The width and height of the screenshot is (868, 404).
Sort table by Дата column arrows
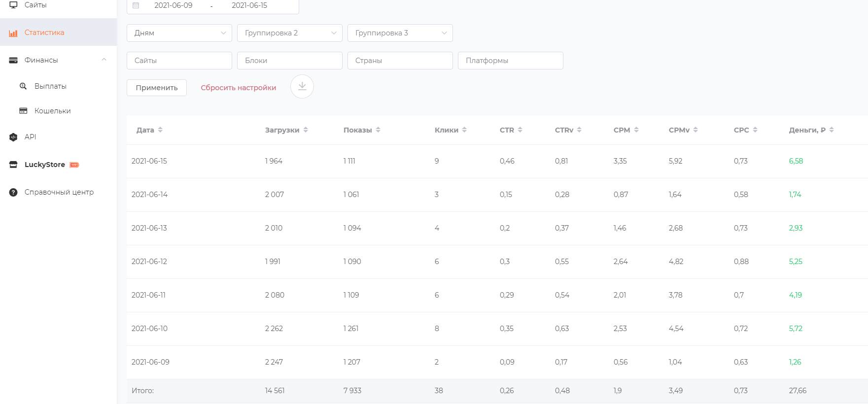click(160, 130)
